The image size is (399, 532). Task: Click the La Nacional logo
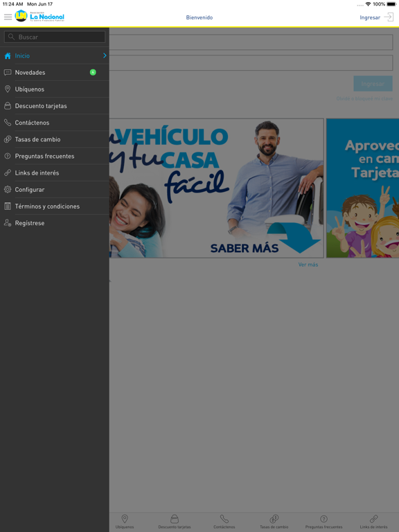39,16
